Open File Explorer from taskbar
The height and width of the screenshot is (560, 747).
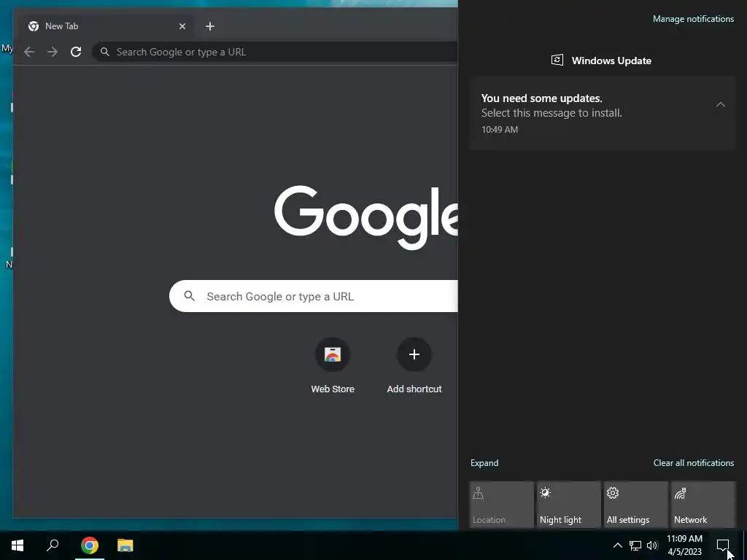[125, 545]
